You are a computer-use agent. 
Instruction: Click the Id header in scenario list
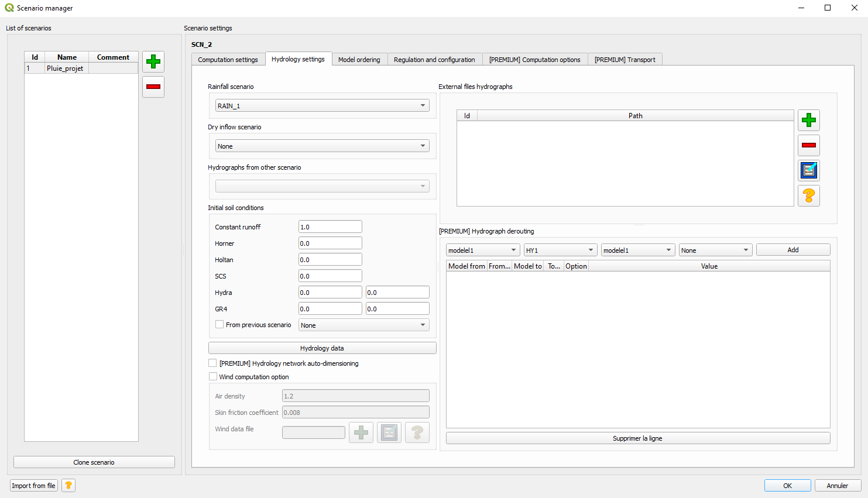35,57
